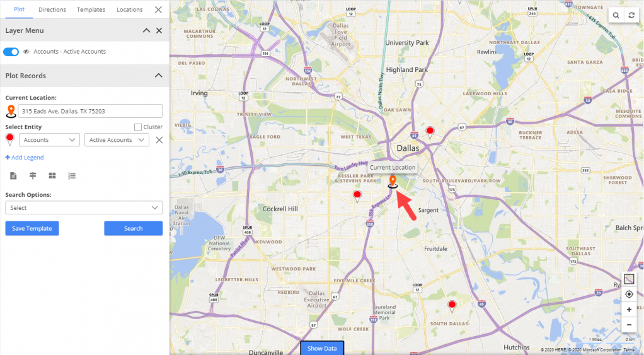Select the red pin northeast of Dallas downtown
The height and width of the screenshot is (355, 644).
(430, 132)
